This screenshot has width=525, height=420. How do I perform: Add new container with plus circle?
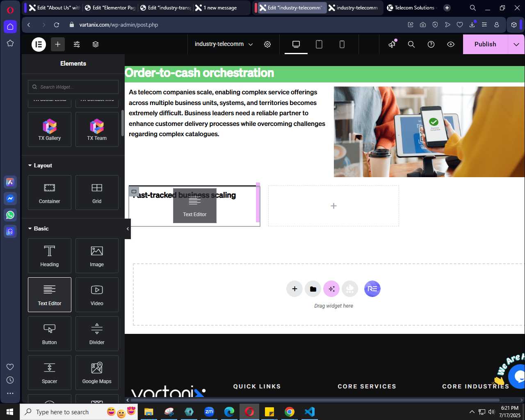pyautogui.click(x=294, y=289)
